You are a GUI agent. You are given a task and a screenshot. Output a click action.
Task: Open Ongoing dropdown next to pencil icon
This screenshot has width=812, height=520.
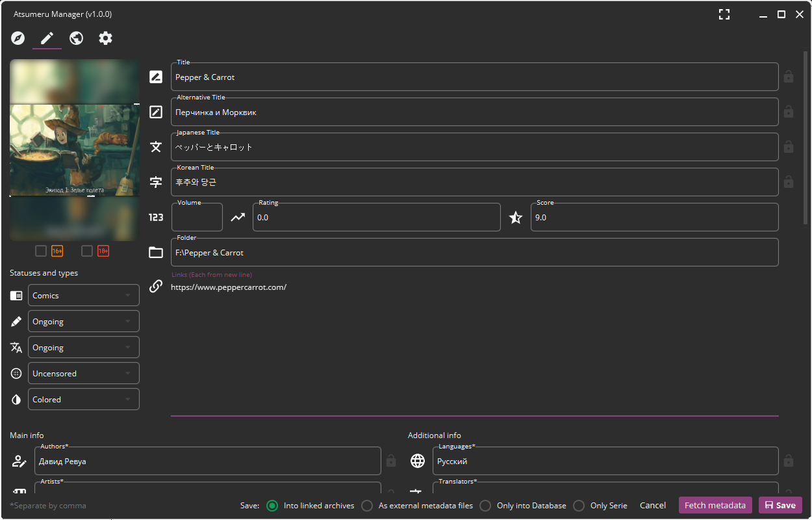click(84, 321)
